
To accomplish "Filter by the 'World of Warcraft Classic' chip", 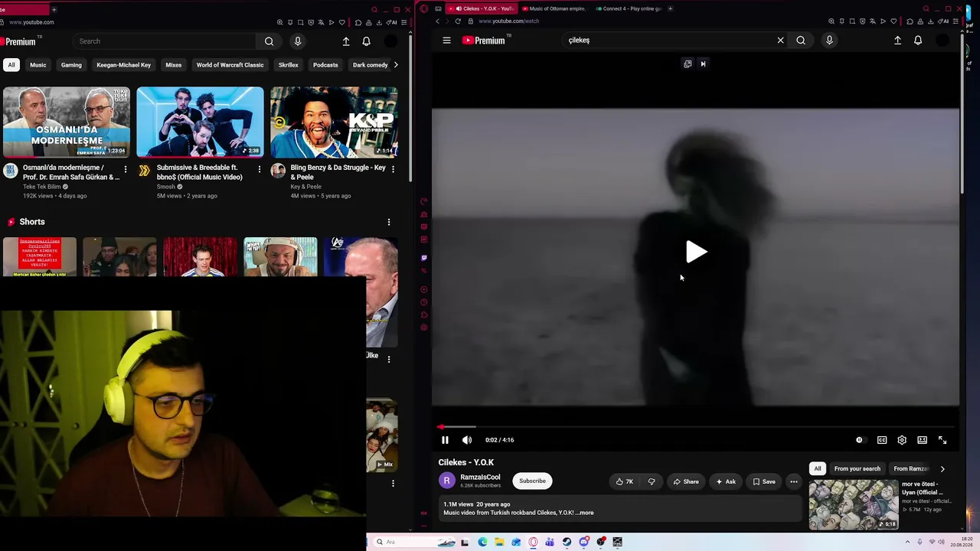I will click(230, 65).
